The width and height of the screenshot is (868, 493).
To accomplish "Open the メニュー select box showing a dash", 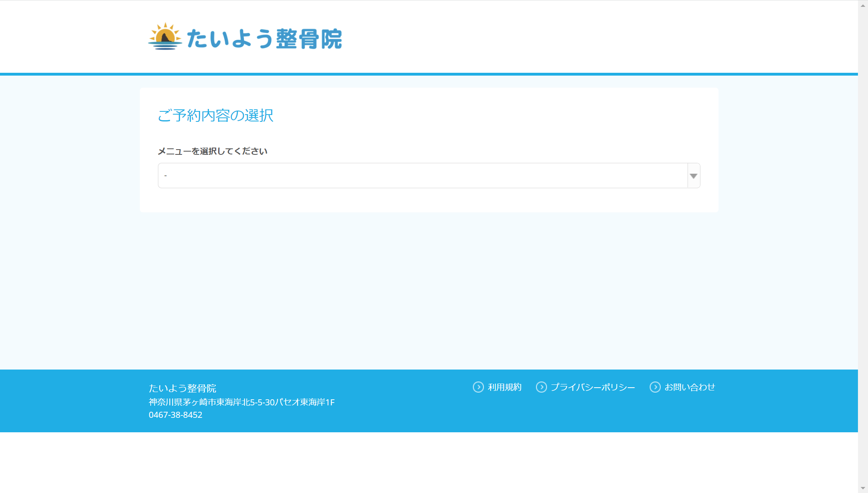I will coord(422,176).
